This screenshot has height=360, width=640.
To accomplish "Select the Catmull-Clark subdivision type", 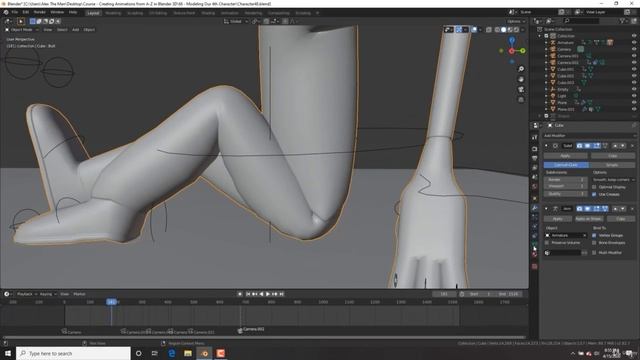I will (566, 165).
